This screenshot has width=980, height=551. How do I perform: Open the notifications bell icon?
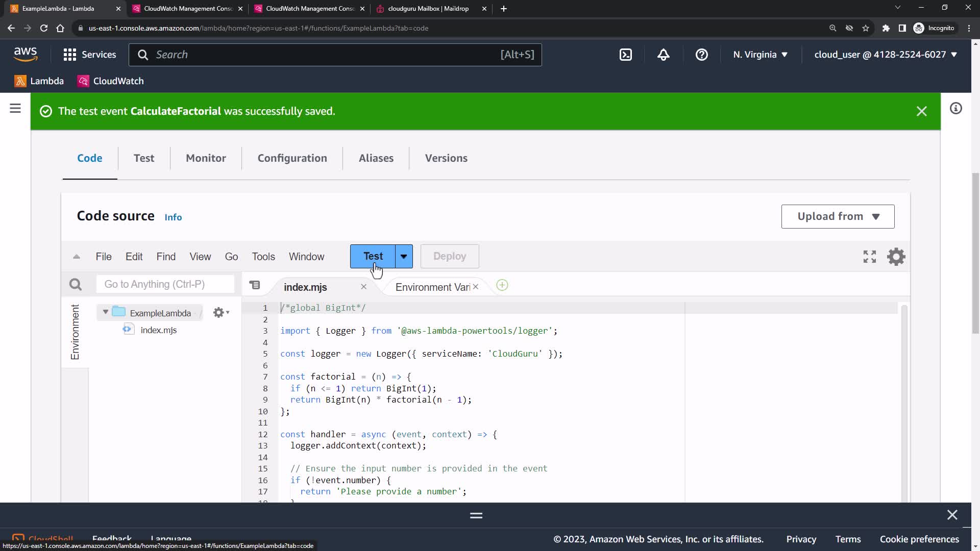pyautogui.click(x=663, y=55)
